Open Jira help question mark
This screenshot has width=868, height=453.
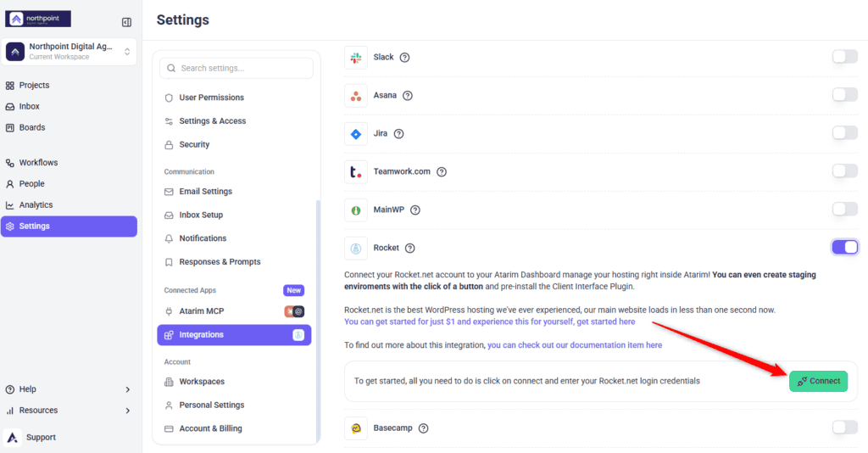[x=398, y=134]
